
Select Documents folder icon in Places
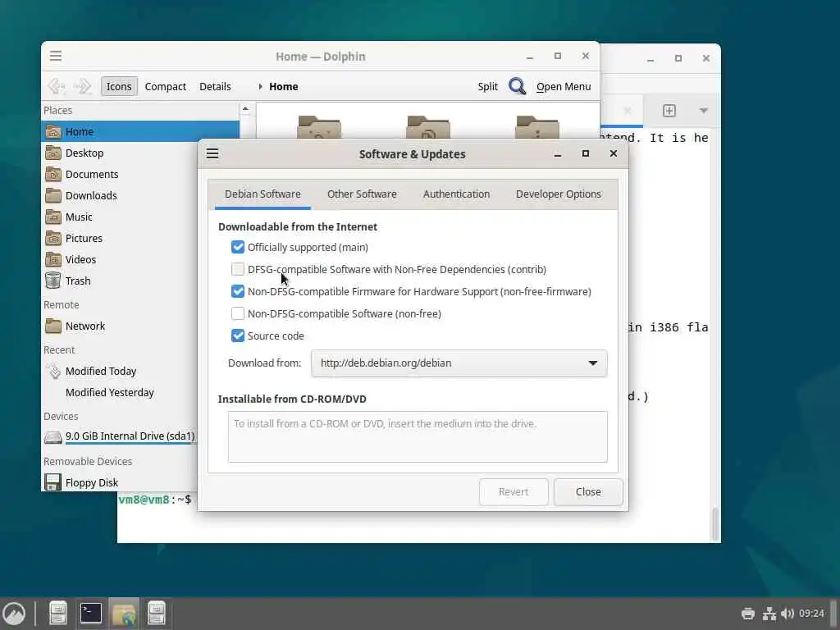[x=53, y=174]
